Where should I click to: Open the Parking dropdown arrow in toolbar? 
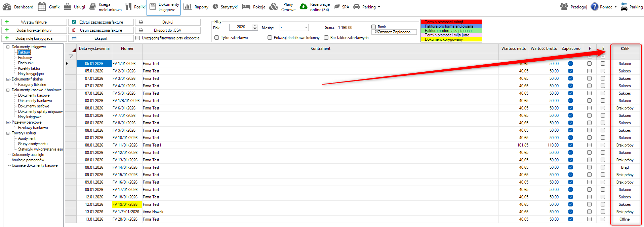click(x=379, y=7)
